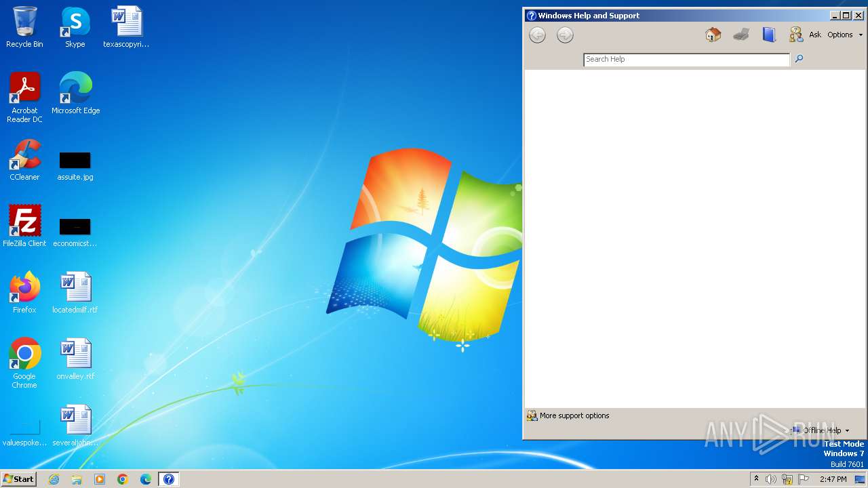Click the magnifier Search Help button
The height and width of the screenshot is (488, 868).
[799, 59]
